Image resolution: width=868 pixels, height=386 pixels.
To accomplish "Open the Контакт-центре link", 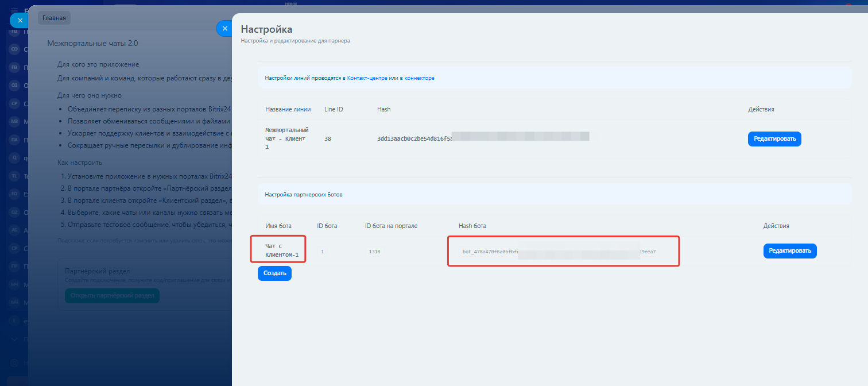I will [367, 78].
